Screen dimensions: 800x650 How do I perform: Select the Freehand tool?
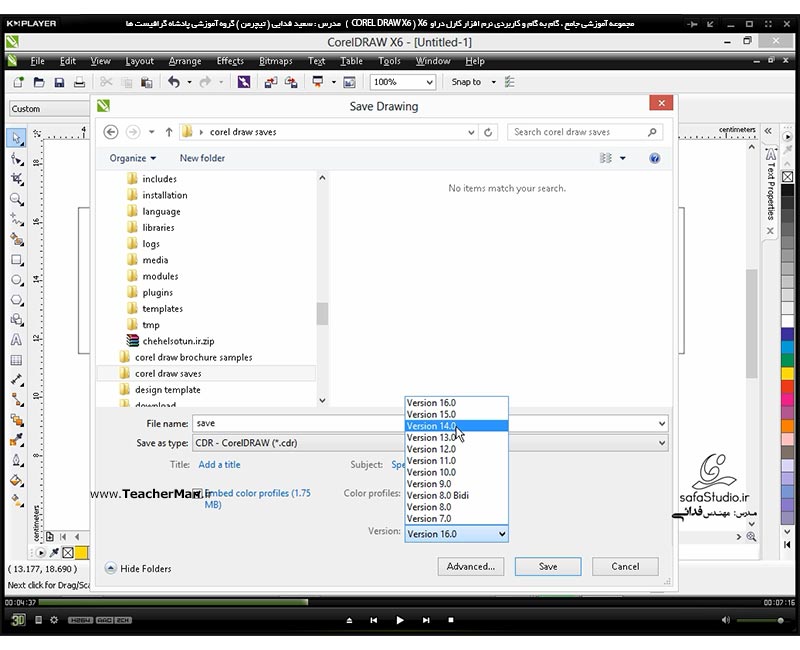click(x=17, y=219)
